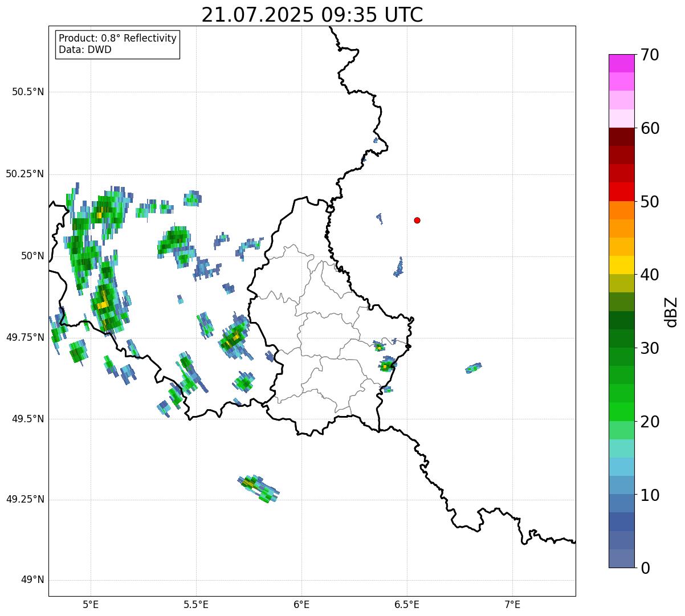
Task: Click the isolated echo near 49.25°N 5.8°E
Action: point(258,488)
